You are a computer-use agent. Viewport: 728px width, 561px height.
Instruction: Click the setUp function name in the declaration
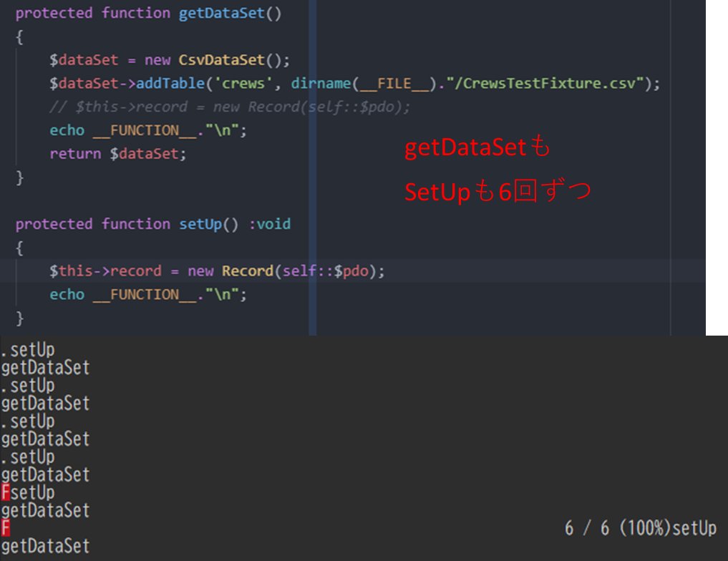tap(200, 224)
